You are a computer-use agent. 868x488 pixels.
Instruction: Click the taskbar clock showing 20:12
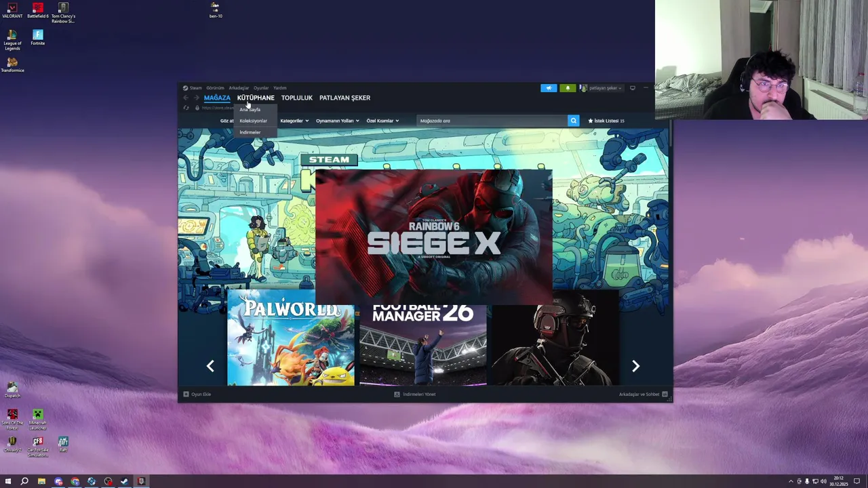click(839, 481)
